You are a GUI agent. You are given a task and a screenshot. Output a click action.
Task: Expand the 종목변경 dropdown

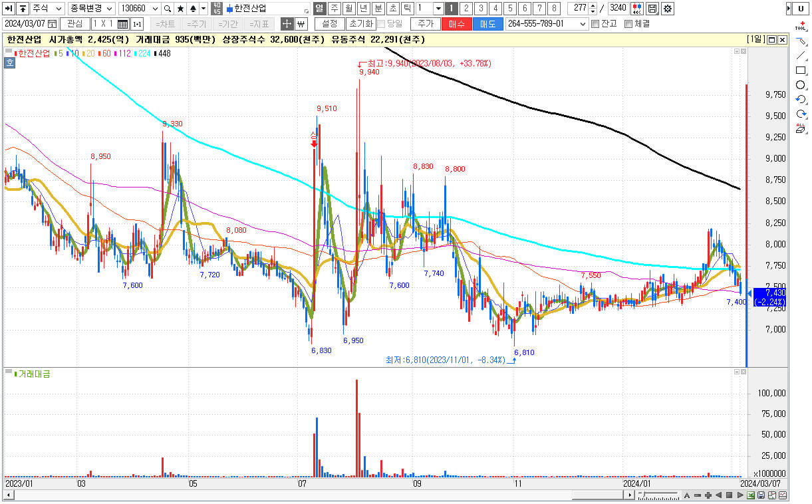point(109,9)
